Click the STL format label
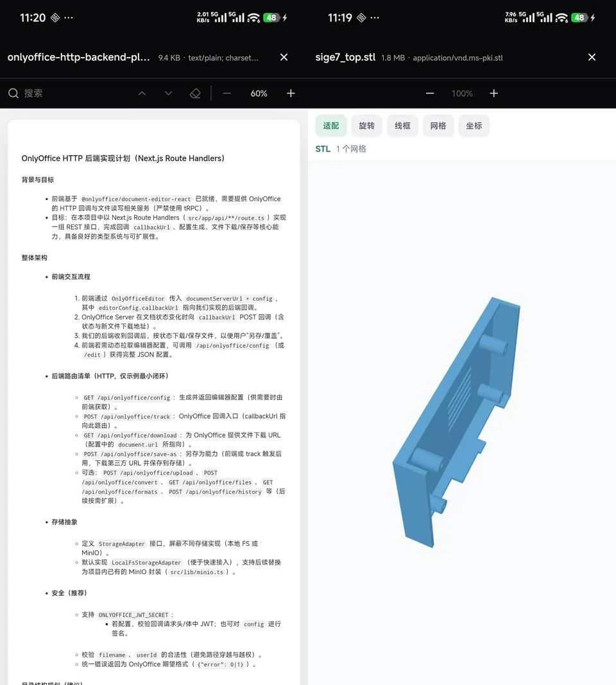The image size is (616, 685). pos(323,149)
